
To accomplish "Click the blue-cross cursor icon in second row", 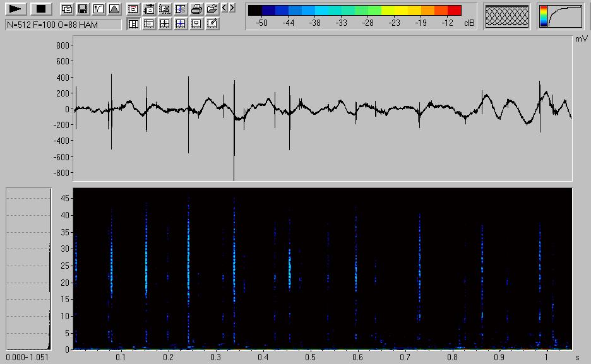I will [181, 24].
